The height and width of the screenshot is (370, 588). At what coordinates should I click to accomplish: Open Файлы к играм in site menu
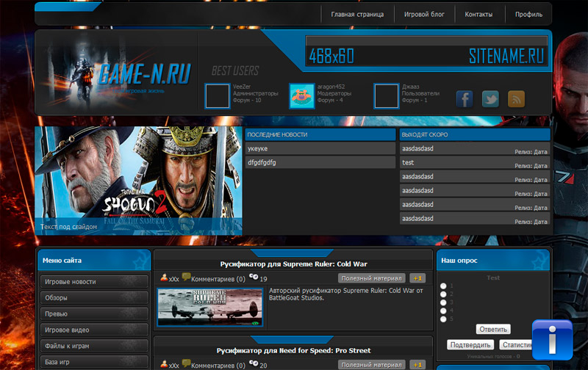(94, 346)
